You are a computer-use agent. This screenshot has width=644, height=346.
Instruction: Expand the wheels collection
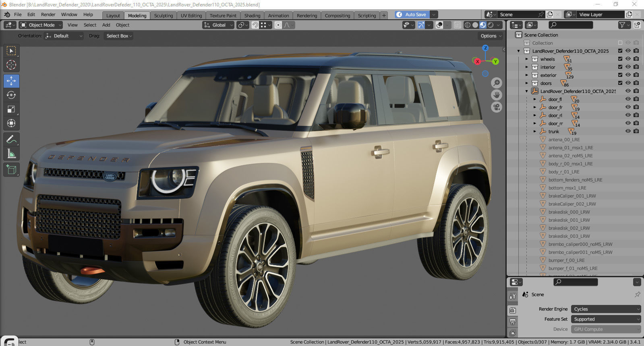(x=526, y=59)
